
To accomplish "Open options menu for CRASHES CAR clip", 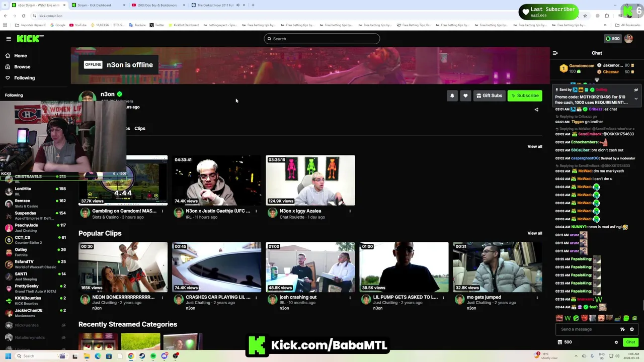I will tap(256, 297).
